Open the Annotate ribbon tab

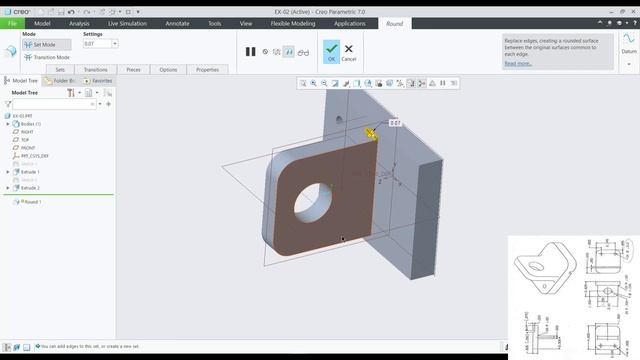pyautogui.click(x=177, y=24)
